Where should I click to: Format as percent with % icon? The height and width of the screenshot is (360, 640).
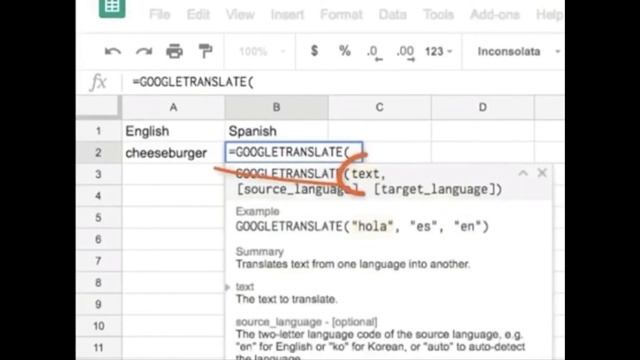(345, 51)
